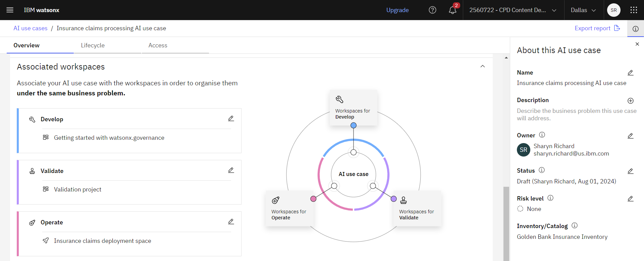Click Draft status text
Screen dimensions: 644x261
coord(567,181)
